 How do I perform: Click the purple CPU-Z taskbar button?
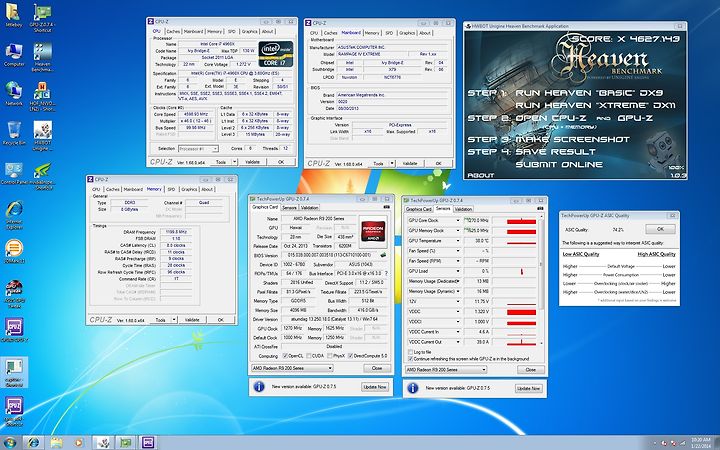[x=148, y=443]
